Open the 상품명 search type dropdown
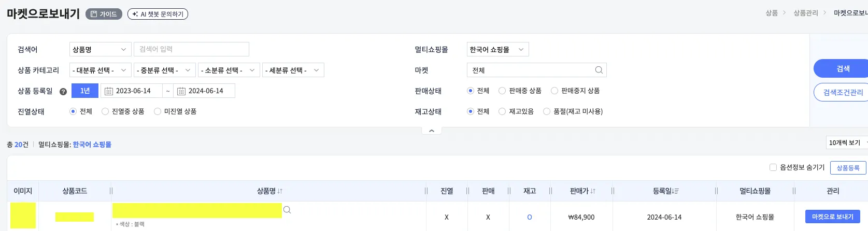868x231 pixels. [x=100, y=49]
